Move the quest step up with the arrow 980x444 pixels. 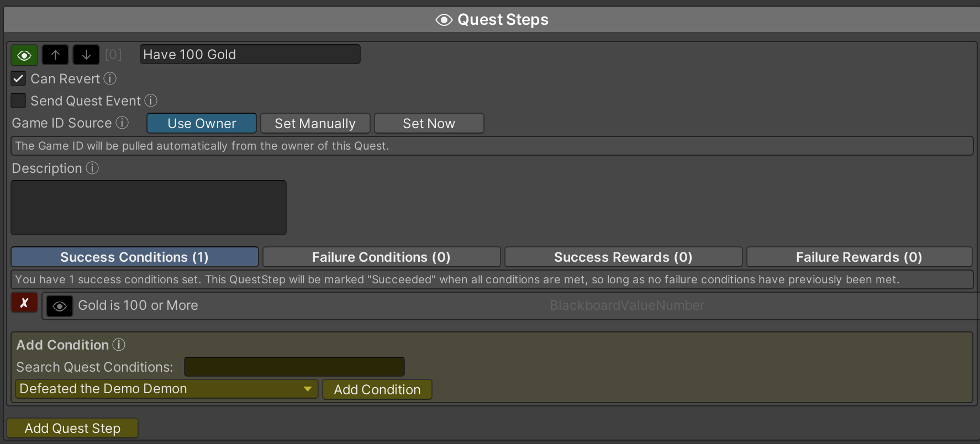point(55,55)
